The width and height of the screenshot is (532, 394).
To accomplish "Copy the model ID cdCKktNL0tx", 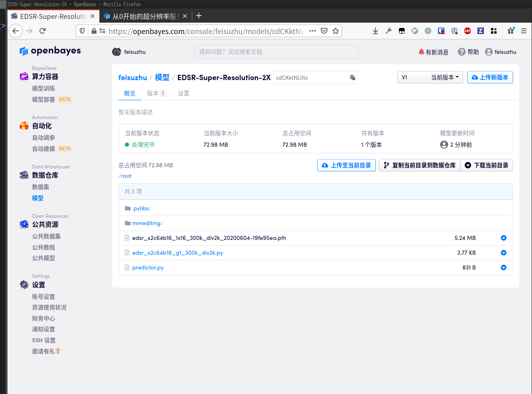I will tap(352, 78).
